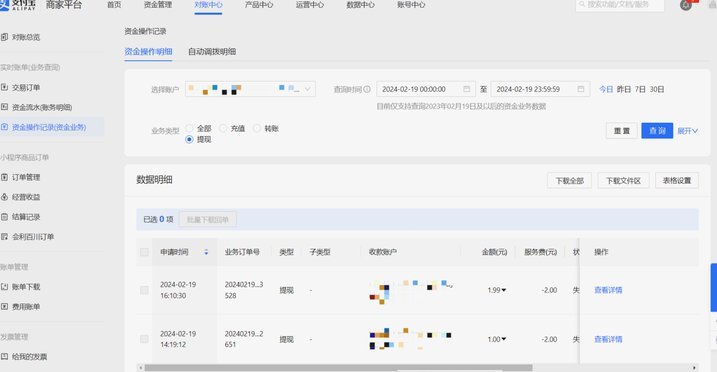
Task: Click the 对账总览 sidebar icon
Action: (5, 37)
